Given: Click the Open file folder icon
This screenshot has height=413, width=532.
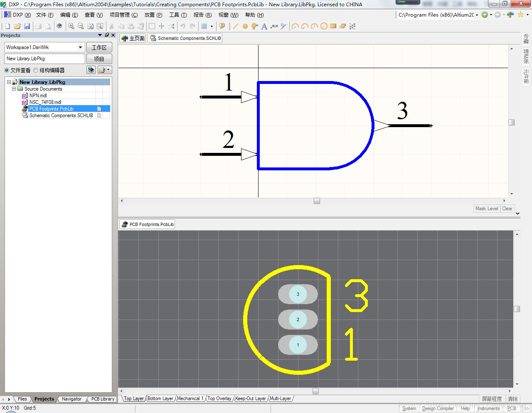Looking at the screenshot, I should click(17, 26).
